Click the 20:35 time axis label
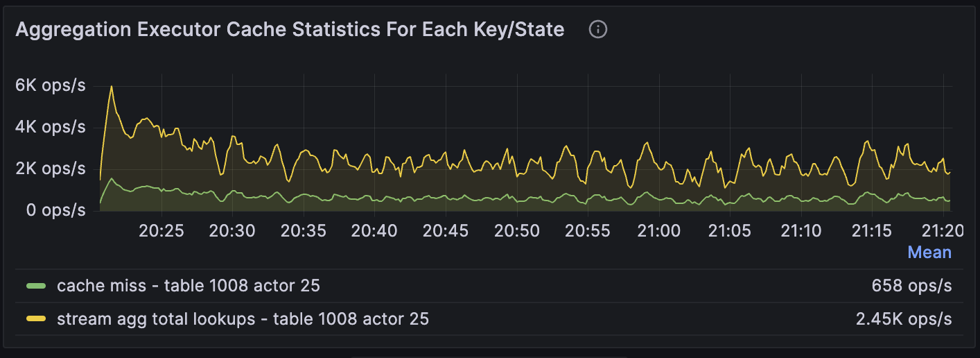Image resolution: width=980 pixels, height=358 pixels. 303,230
